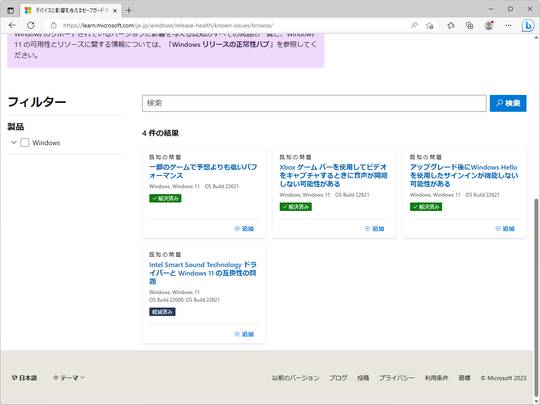
Task: Open ブログ footer link
Action: pos(338,378)
